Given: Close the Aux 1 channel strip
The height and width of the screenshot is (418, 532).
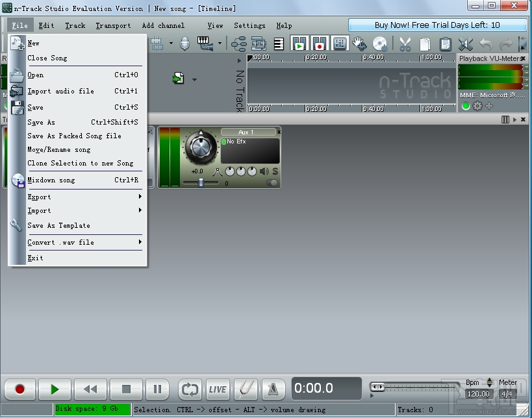Looking at the screenshot, I should pos(279,132).
